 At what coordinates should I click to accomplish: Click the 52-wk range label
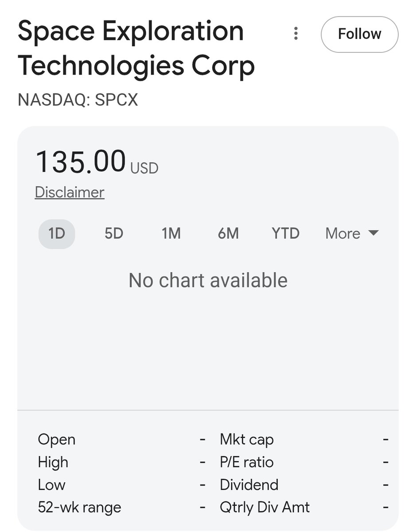(79, 507)
